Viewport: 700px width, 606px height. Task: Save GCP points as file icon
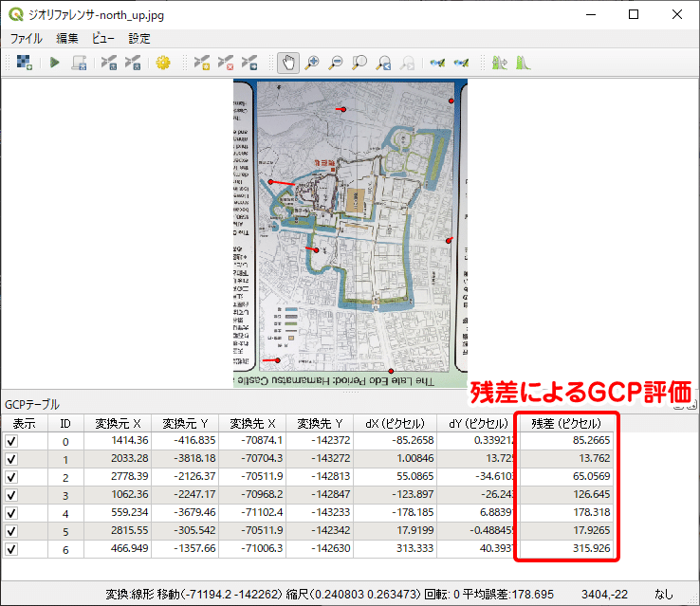click(x=133, y=63)
